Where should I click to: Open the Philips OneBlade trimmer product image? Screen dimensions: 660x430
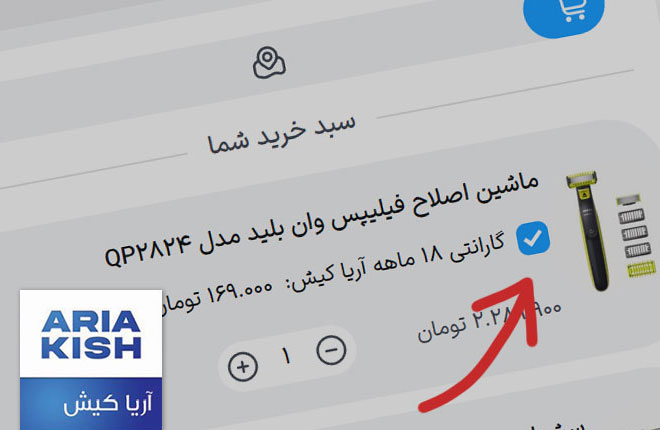point(588,231)
